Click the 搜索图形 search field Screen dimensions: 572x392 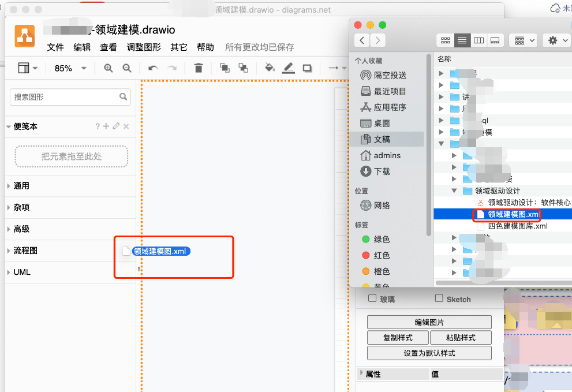[x=70, y=97]
